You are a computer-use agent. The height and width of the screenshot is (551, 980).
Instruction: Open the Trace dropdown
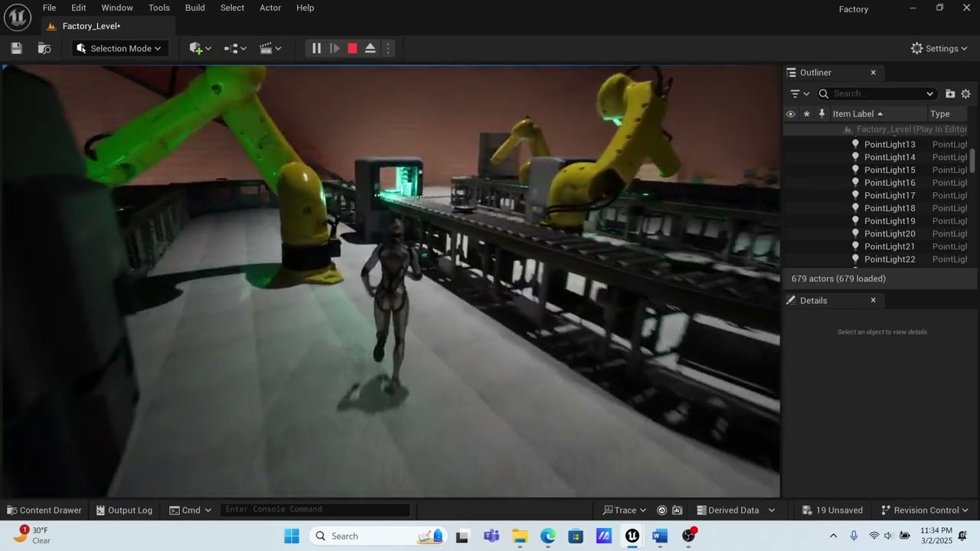625,510
